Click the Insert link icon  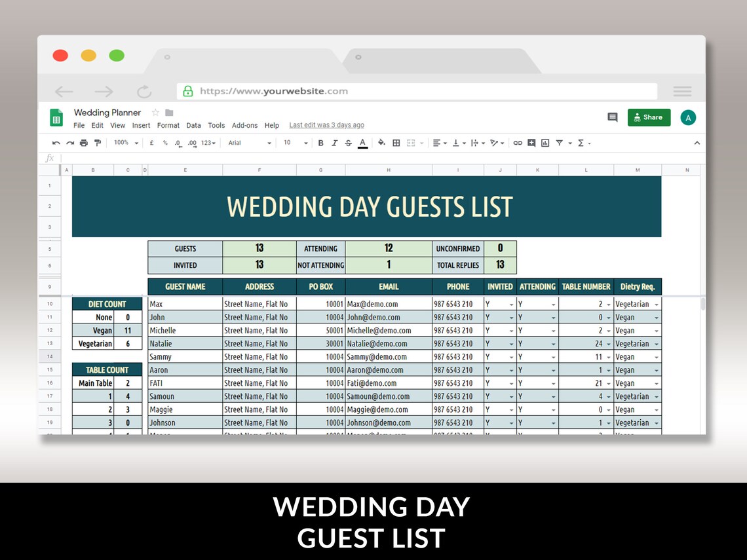click(518, 143)
